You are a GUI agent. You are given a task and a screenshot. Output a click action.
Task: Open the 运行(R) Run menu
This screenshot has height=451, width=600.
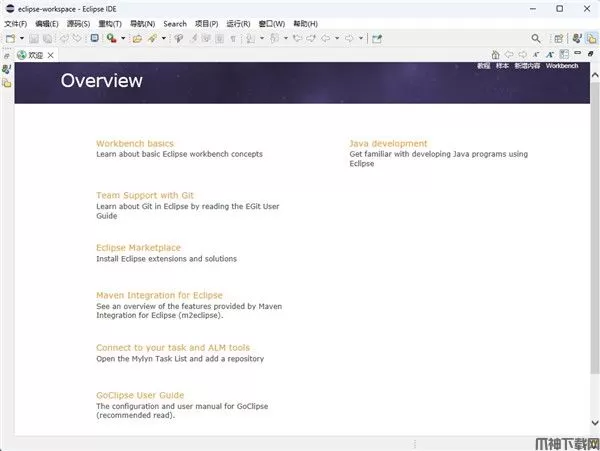pos(238,23)
